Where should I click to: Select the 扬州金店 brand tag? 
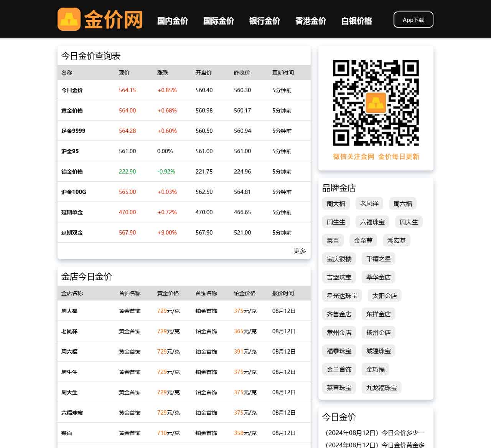coord(379,332)
